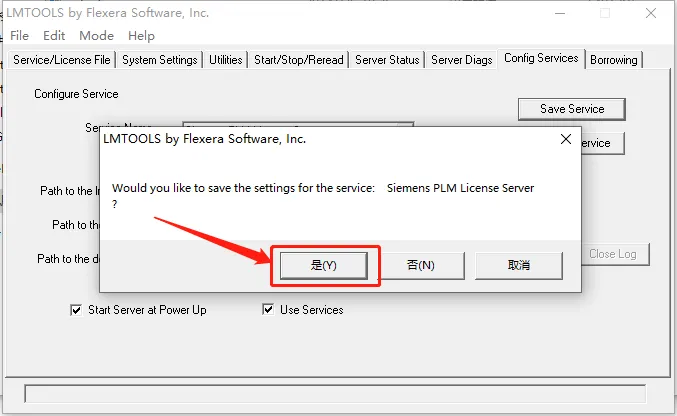This screenshot has height=416, width=677.
Task: Toggle the Use Services checkbox
Action: click(x=268, y=309)
